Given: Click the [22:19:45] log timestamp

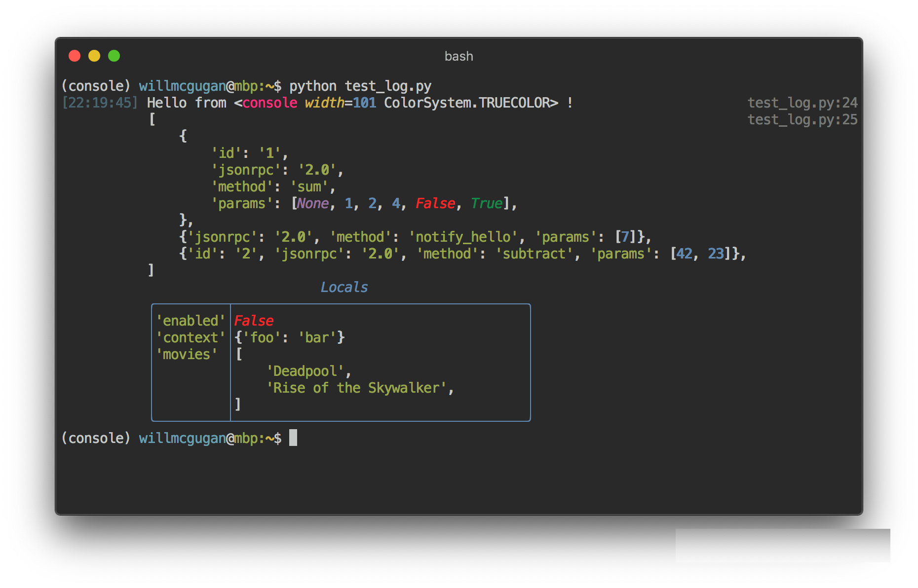Looking at the screenshot, I should (x=100, y=103).
